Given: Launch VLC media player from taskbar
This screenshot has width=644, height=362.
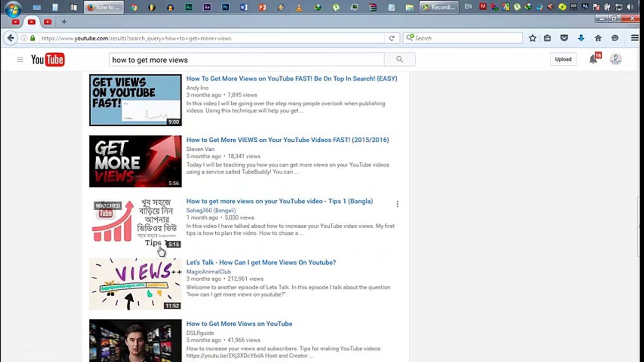Looking at the screenshot, I should [299, 8].
